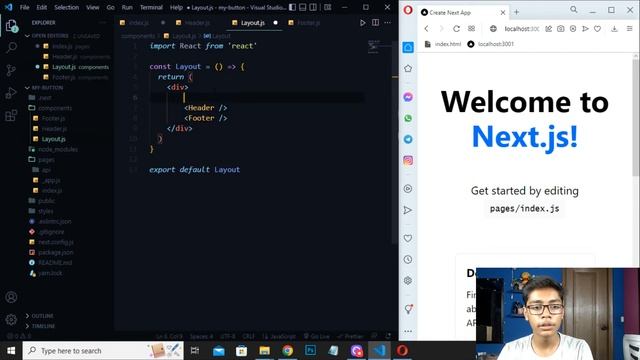This screenshot has width=640, height=360.
Task: Click the Opera address bar showing localhost
Action: click(x=522, y=29)
